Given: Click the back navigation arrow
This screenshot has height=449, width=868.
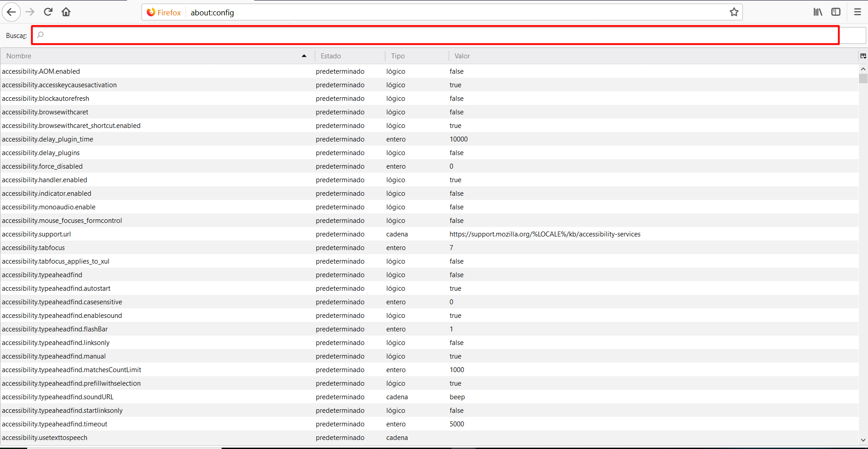Looking at the screenshot, I should 11,12.
